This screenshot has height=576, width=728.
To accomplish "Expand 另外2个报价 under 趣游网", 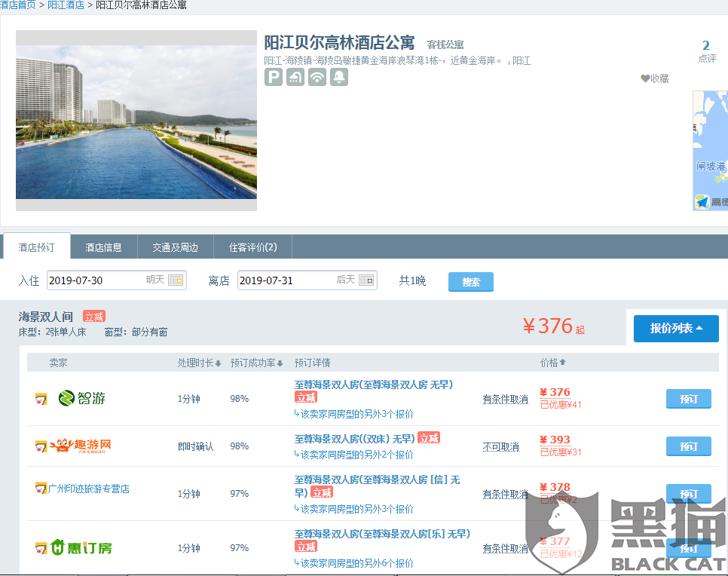I will pyautogui.click(x=353, y=455).
